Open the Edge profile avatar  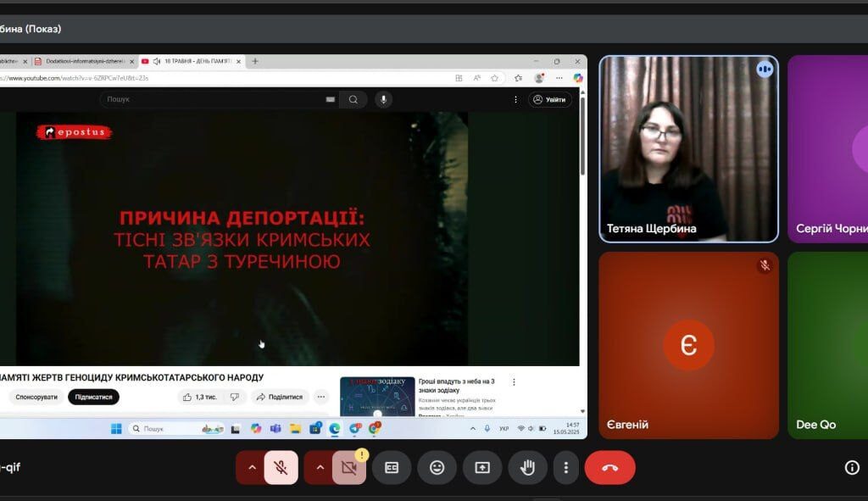pos(538,78)
